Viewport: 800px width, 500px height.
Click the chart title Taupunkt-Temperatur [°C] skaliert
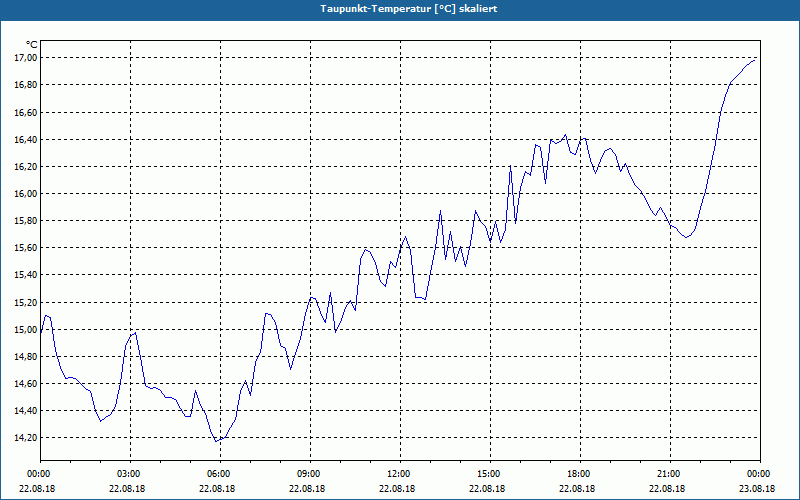[409, 9]
